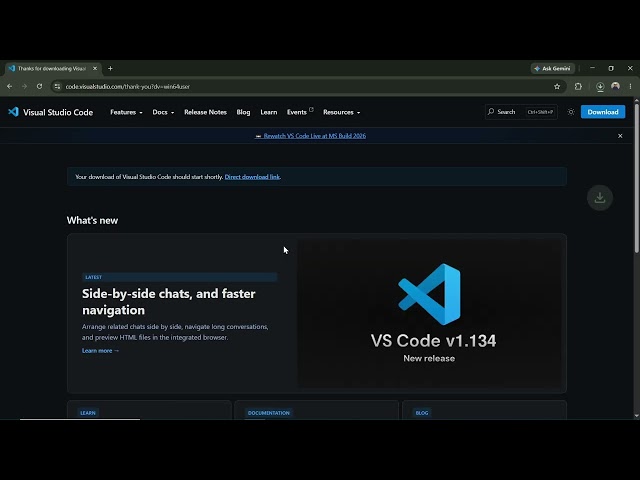
Task: Select the 'Thanks for downloading' browser tab
Action: [x=51, y=69]
